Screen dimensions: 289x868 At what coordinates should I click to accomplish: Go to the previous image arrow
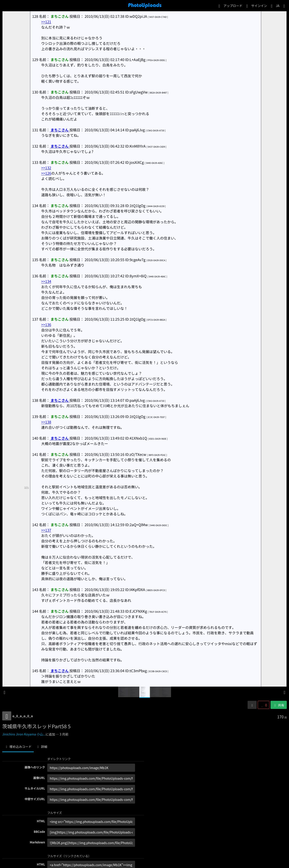pos(4,692)
